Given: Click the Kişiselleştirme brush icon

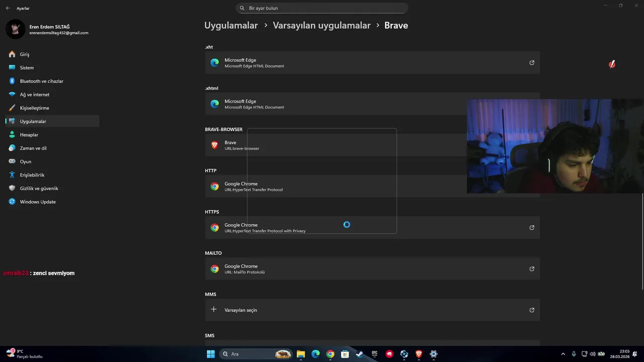Looking at the screenshot, I should click(x=12, y=108).
